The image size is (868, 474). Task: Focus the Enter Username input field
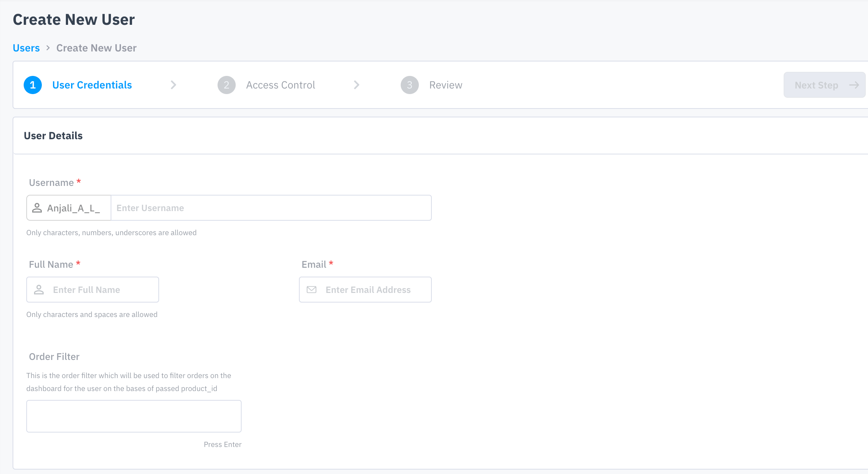pos(271,208)
